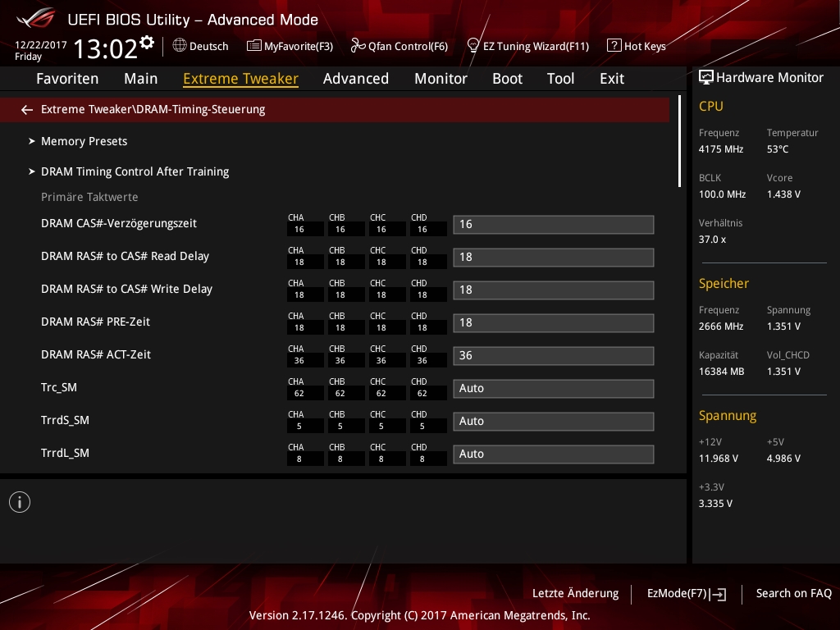Select Deutsch language option
The height and width of the screenshot is (630, 840).
click(209, 46)
